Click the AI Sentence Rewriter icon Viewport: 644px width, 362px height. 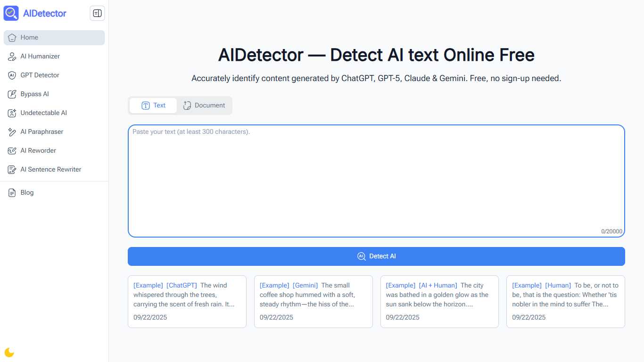pos(12,169)
